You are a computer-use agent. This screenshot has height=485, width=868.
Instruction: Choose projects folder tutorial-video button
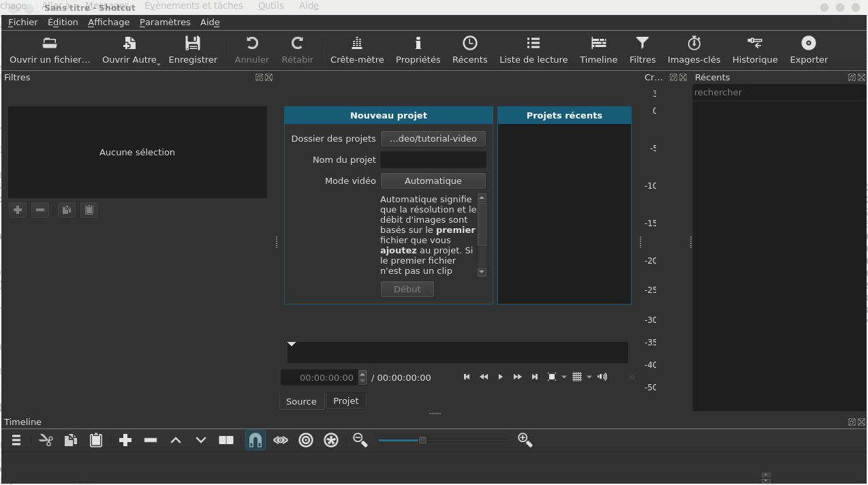(x=433, y=138)
